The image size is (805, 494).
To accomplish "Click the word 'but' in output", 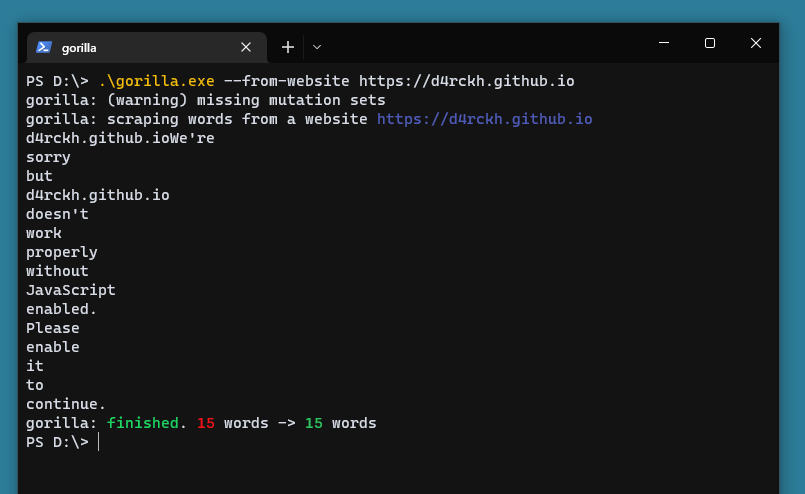I will click(40, 176).
